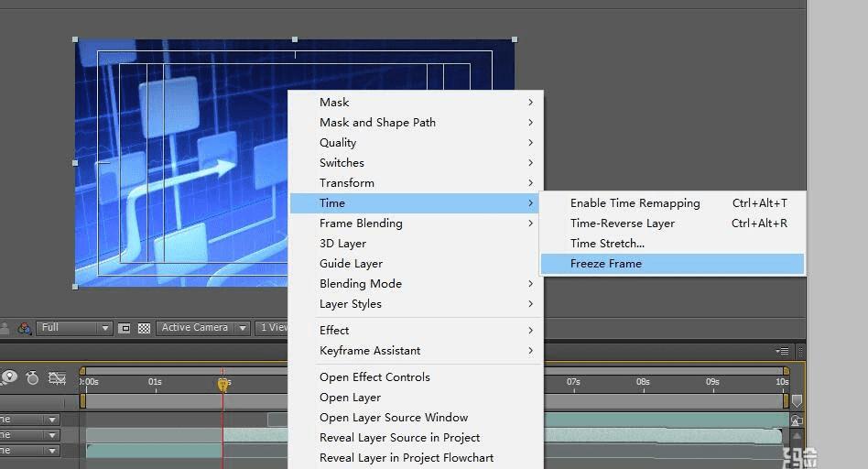
Task: Click the time navigator end handle
Action: (786, 370)
